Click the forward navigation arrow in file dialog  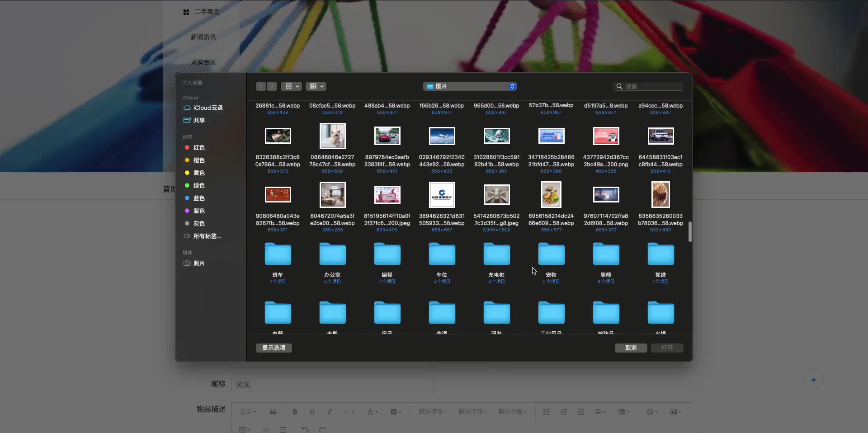[272, 86]
